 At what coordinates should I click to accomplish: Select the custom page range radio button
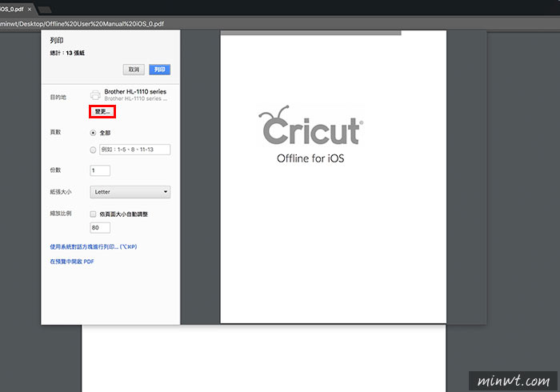93,150
